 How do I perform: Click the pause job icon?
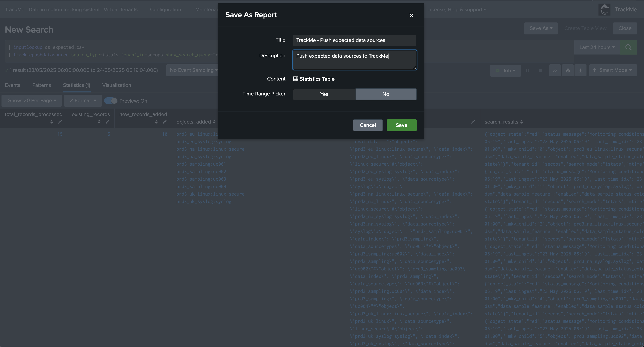pyautogui.click(x=527, y=70)
